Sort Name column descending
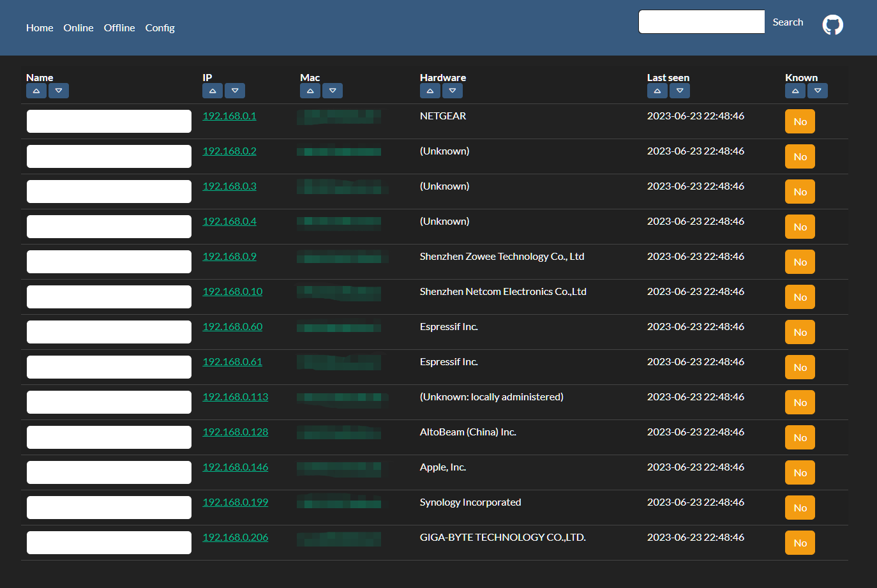This screenshot has height=588, width=877. coord(59,91)
